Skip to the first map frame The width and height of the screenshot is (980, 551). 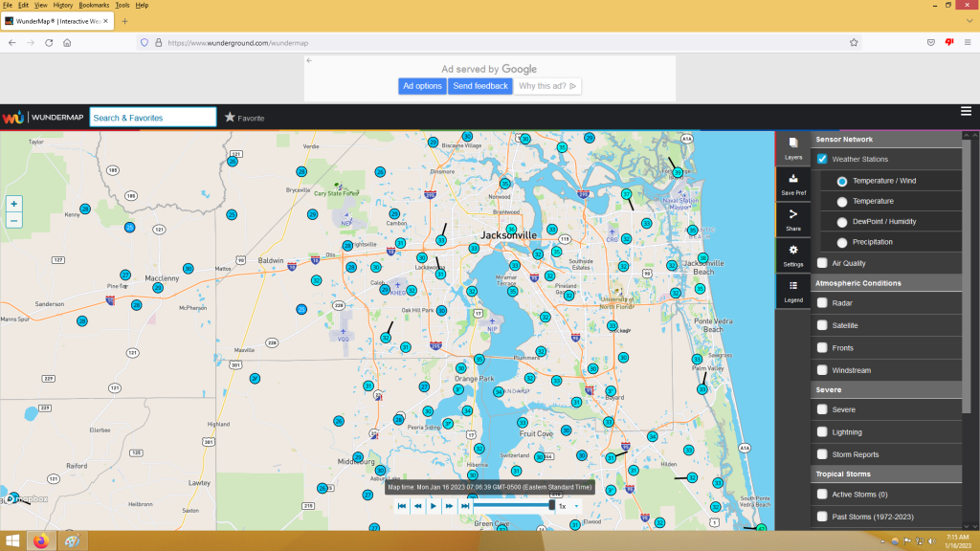(x=402, y=506)
